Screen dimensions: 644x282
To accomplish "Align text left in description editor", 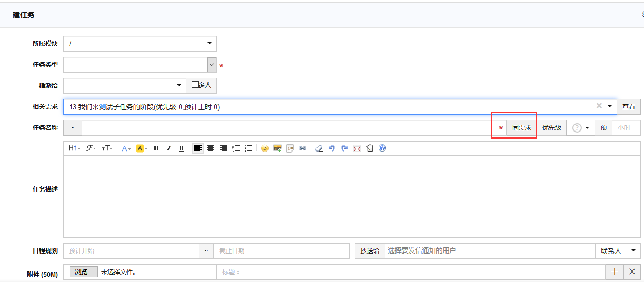I will click(197, 148).
